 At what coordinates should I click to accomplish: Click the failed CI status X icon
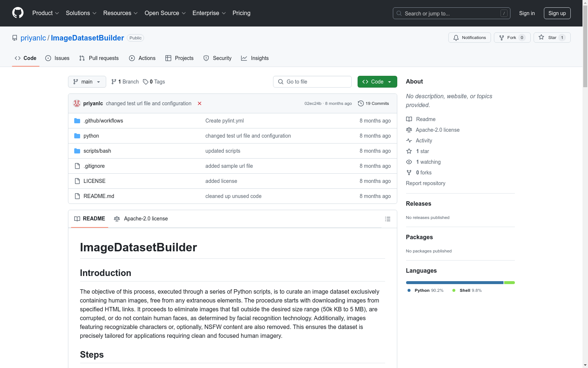pos(200,103)
